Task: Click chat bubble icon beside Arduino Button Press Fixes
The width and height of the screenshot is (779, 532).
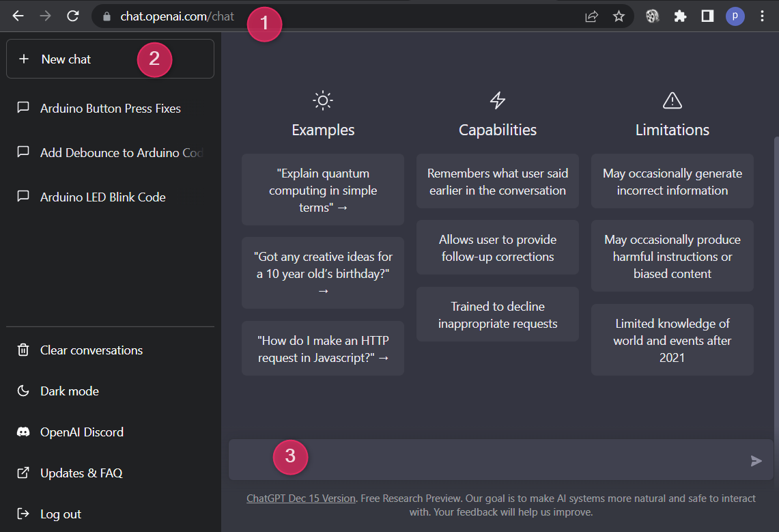Action: [x=23, y=107]
